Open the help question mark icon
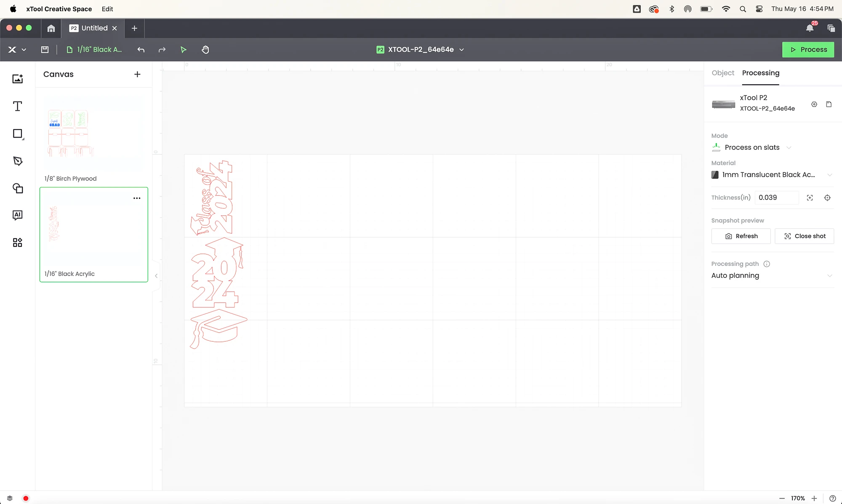842x504 pixels. [832, 498]
